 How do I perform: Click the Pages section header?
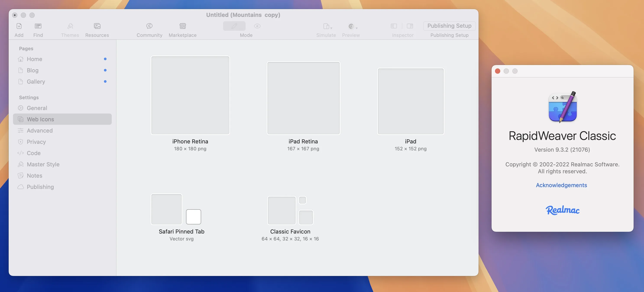(26, 49)
